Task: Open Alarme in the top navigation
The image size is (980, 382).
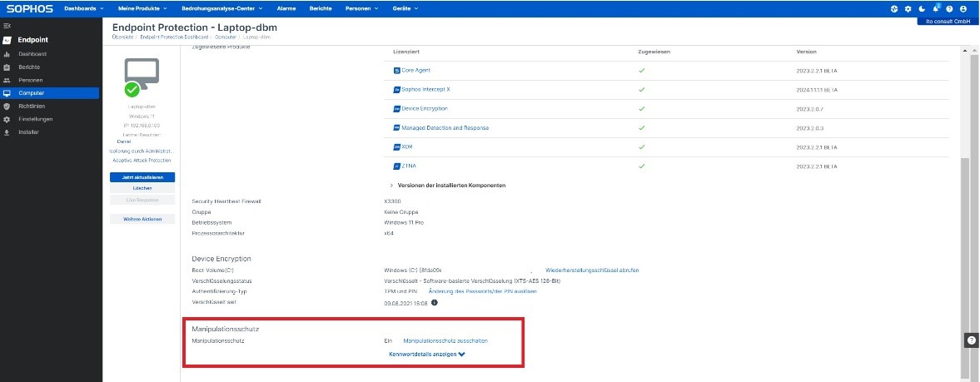Action: pos(286,8)
